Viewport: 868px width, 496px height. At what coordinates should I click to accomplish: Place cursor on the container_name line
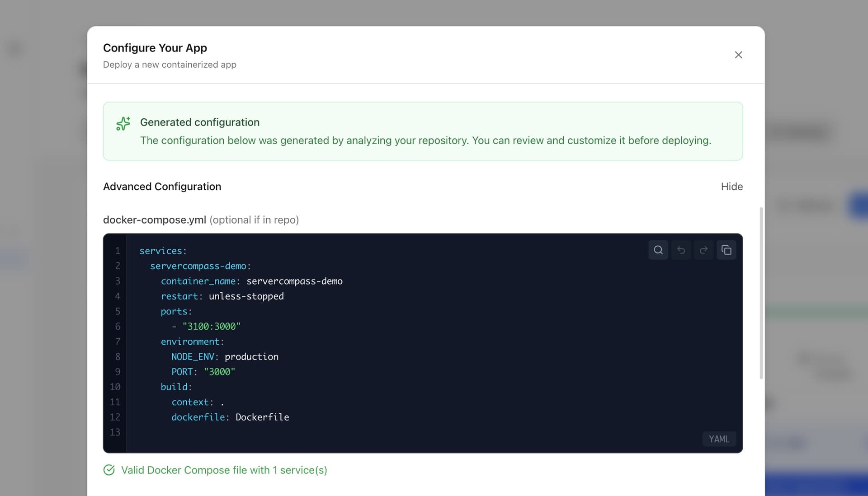[x=251, y=281]
